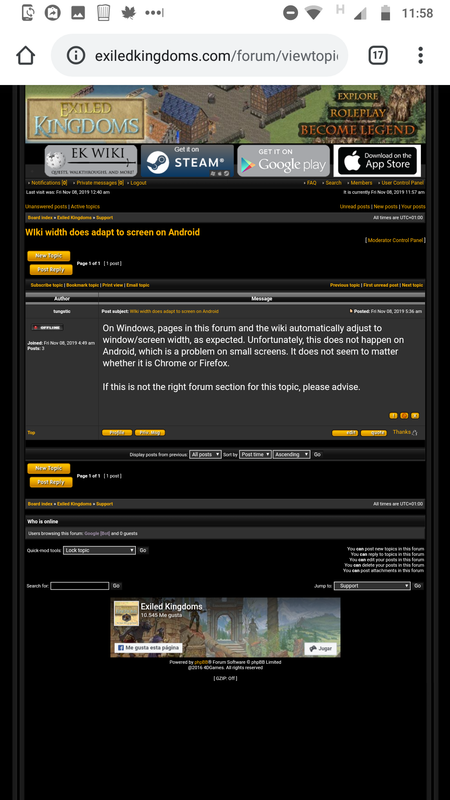Click the Priv. Msg button
Screen dimensions: 450x800
click(x=150, y=433)
